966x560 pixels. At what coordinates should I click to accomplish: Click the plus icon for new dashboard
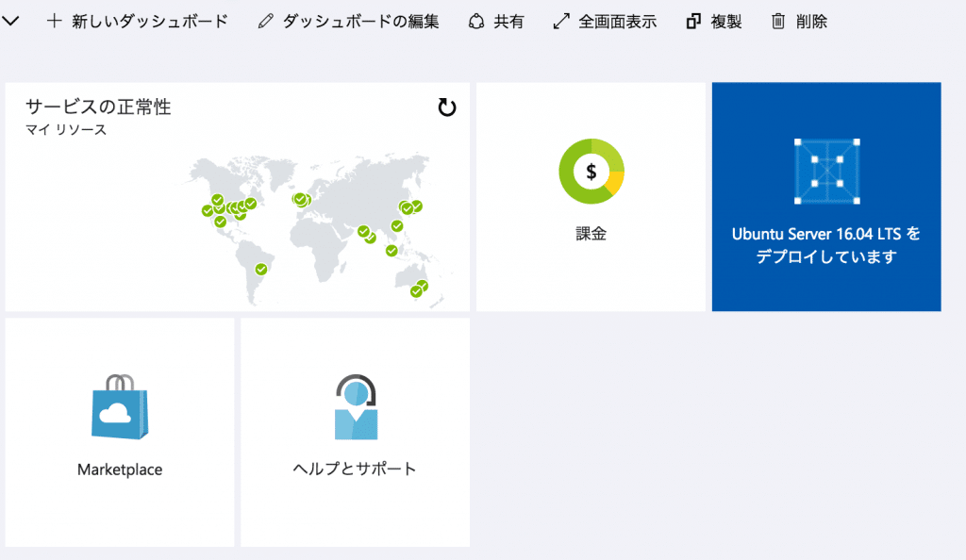pos(54,21)
